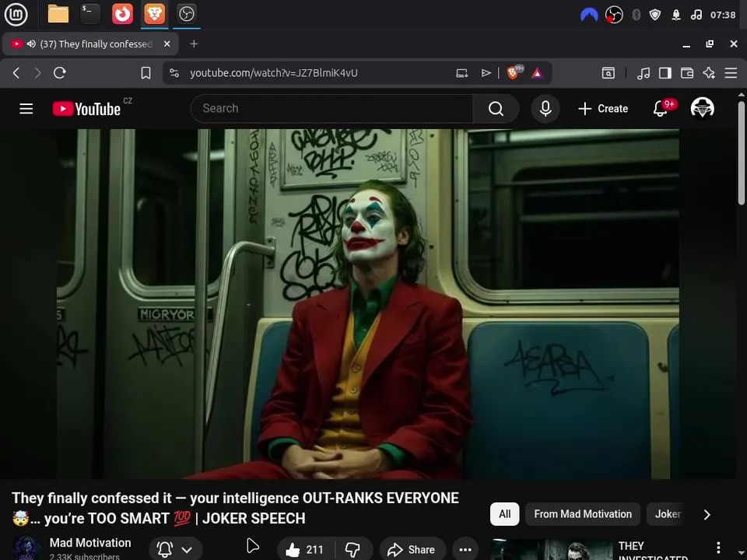This screenshot has width=747, height=560.
Task: Open a new browser tab
Action: coord(194,44)
